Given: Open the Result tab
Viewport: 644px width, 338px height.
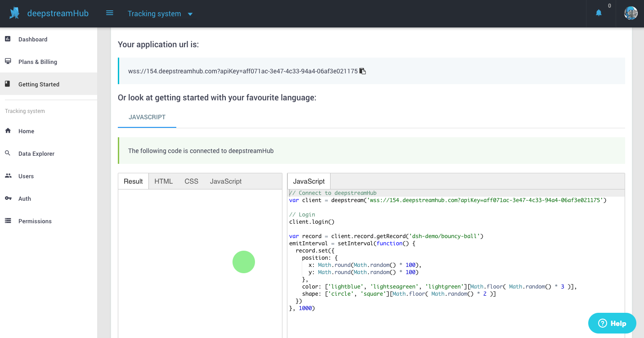Looking at the screenshot, I should pyautogui.click(x=133, y=181).
